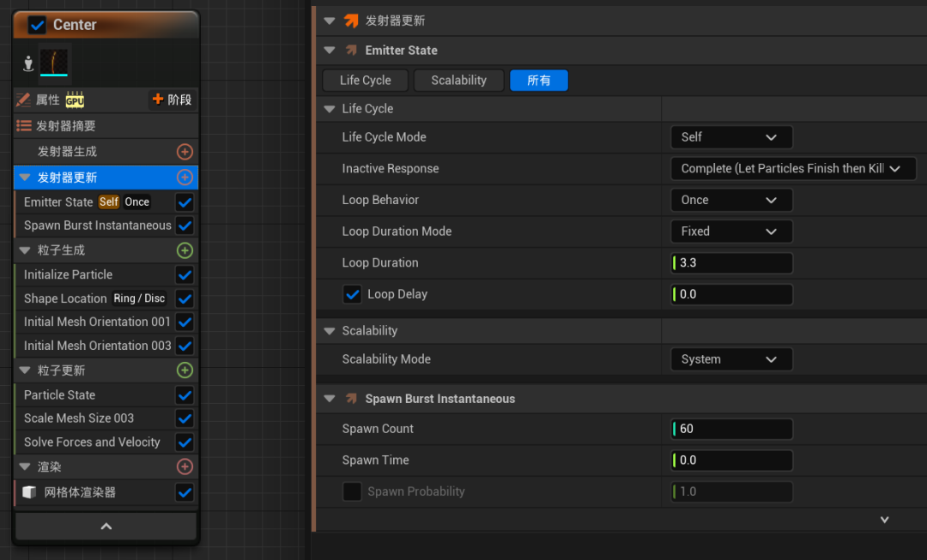Select the 所有 filter tab
927x560 pixels.
538,81
